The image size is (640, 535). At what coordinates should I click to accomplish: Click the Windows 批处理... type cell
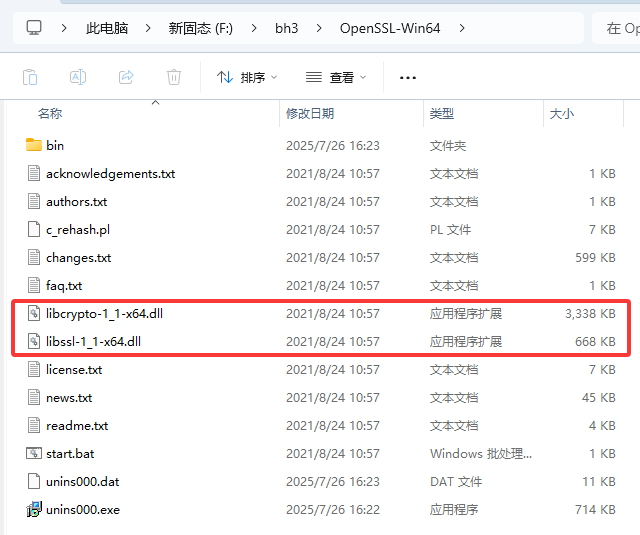(481, 453)
